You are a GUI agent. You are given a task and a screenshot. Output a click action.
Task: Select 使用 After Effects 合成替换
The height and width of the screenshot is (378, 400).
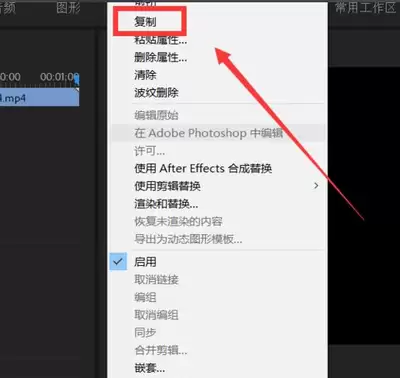pos(203,168)
